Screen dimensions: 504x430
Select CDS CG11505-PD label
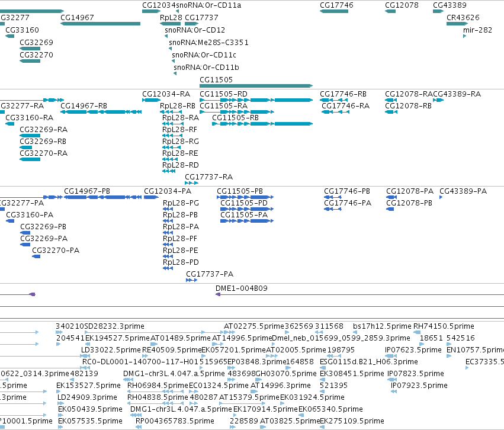click(x=243, y=203)
